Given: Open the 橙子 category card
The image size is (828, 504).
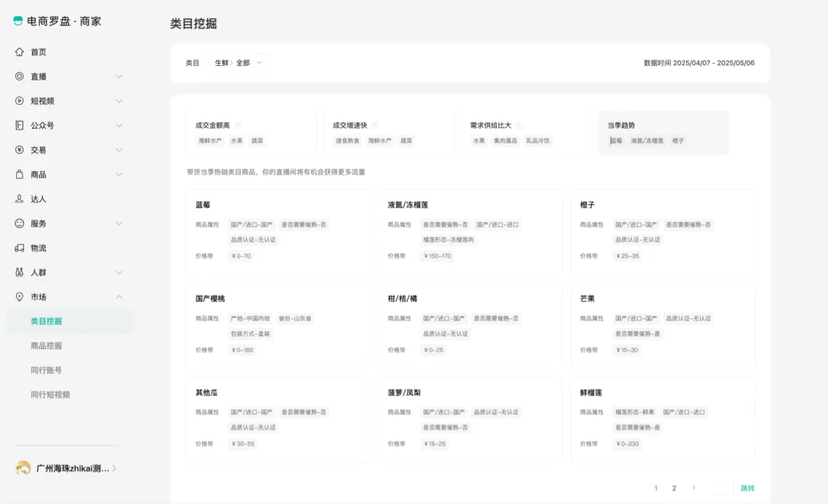Looking at the screenshot, I should tap(662, 231).
